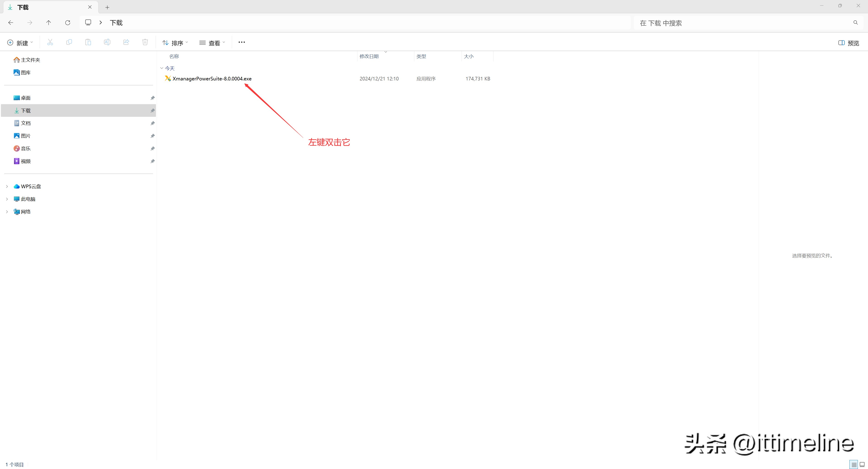The width and height of the screenshot is (868, 469).
Task: Click the Delete trash icon
Action: [145, 42]
